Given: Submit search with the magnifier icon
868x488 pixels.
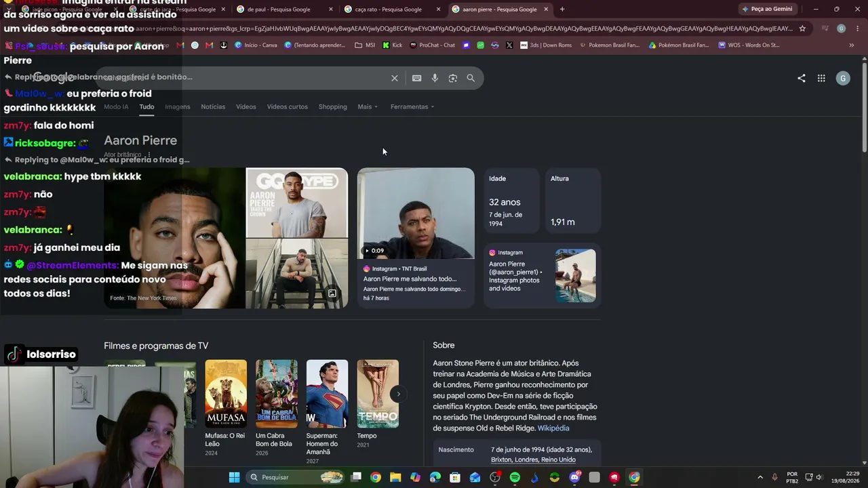Looking at the screenshot, I should 471,78.
